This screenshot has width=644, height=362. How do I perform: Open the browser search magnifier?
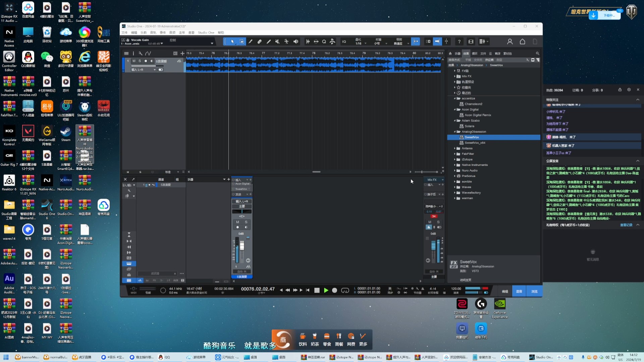tap(537, 53)
